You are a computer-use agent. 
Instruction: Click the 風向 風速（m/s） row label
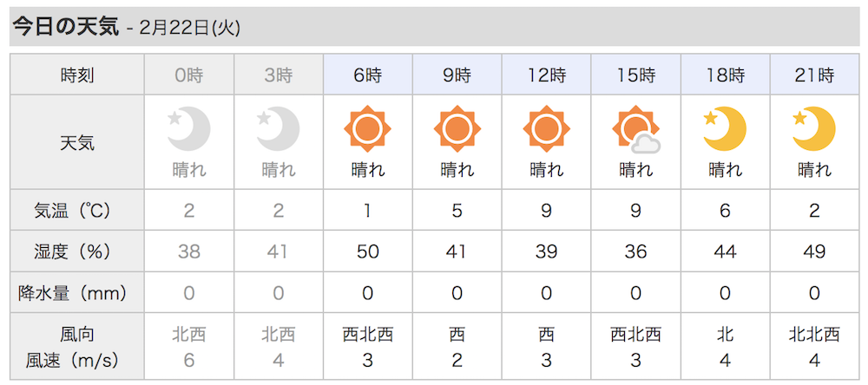tap(77, 347)
